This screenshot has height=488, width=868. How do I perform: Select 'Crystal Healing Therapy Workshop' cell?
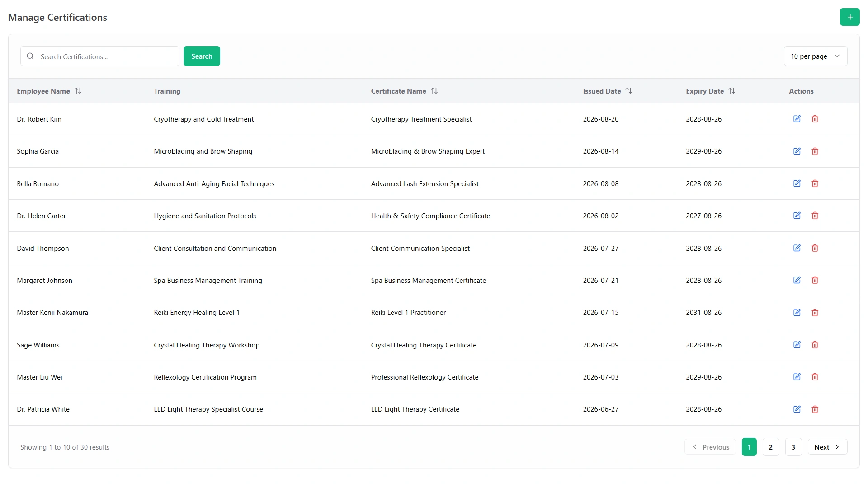[207, 345]
